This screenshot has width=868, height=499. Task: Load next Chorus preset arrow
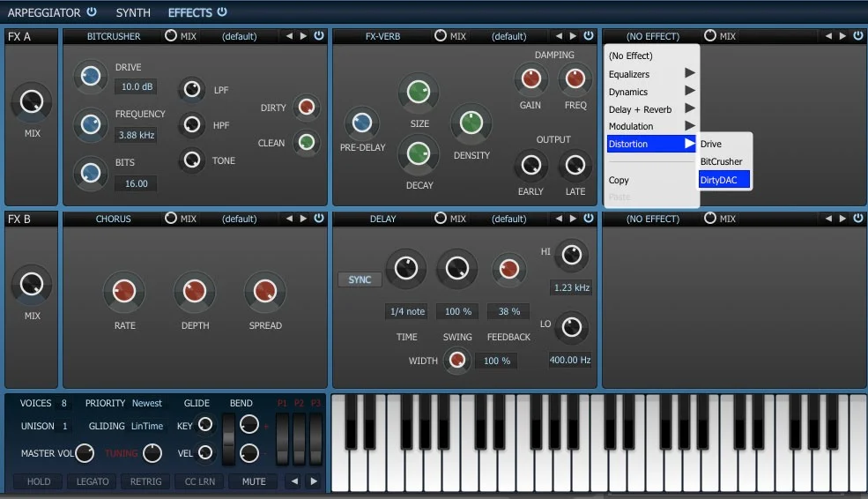pyautogui.click(x=303, y=219)
